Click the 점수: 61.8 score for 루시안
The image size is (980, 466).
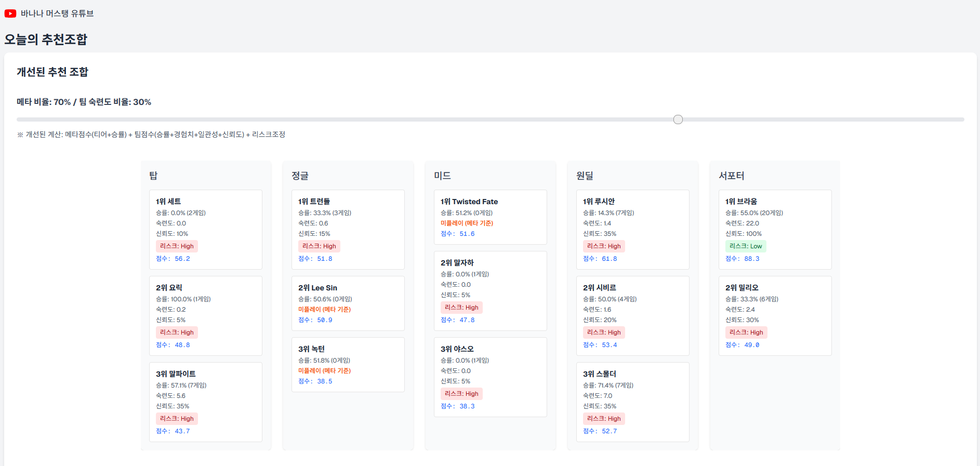click(x=600, y=259)
